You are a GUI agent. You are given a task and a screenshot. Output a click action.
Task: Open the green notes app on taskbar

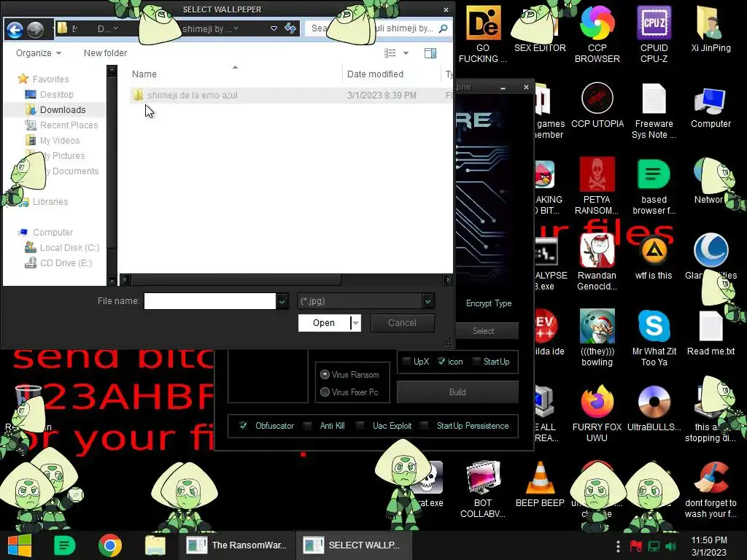tap(64, 545)
